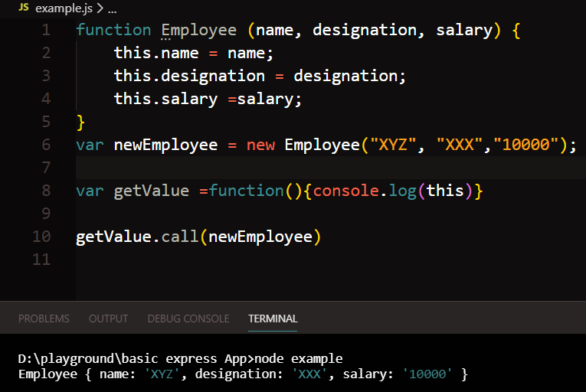Switch to the PROBLEMS tab

(44, 318)
